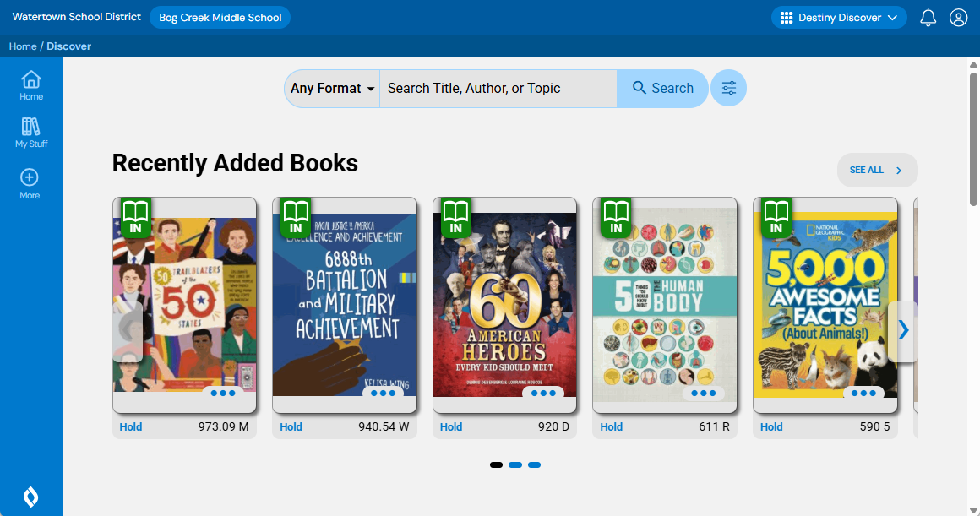Click the Recently Added Books heading
This screenshot has height=516, width=980.
[x=235, y=163]
